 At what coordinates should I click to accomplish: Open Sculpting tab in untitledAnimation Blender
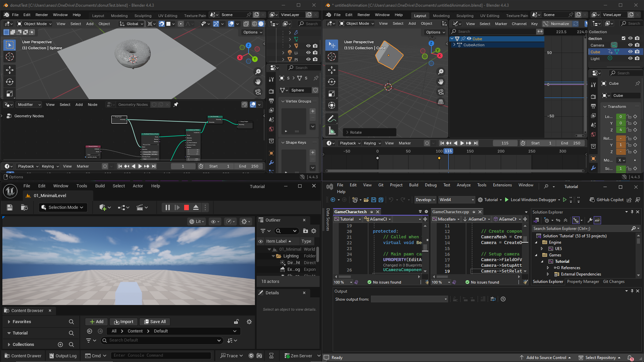(x=465, y=15)
